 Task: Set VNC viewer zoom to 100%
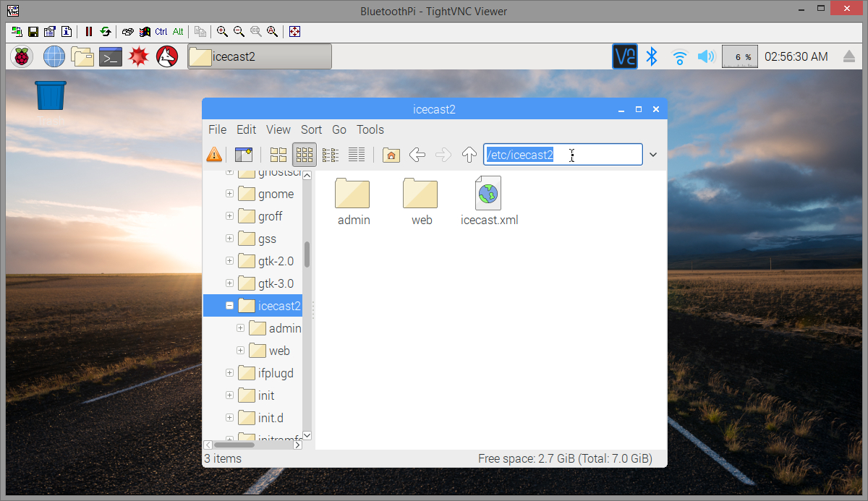[x=255, y=32]
